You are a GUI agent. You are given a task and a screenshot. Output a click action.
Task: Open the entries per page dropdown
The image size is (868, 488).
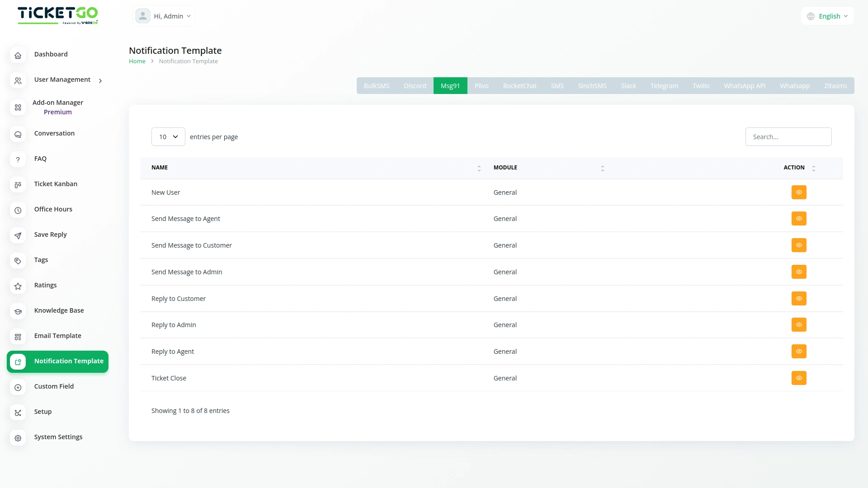168,137
